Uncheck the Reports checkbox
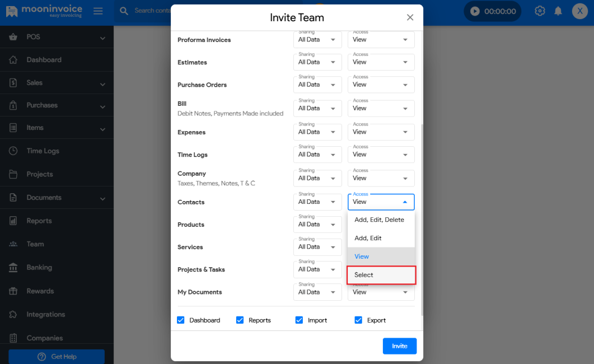 (x=240, y=320)
